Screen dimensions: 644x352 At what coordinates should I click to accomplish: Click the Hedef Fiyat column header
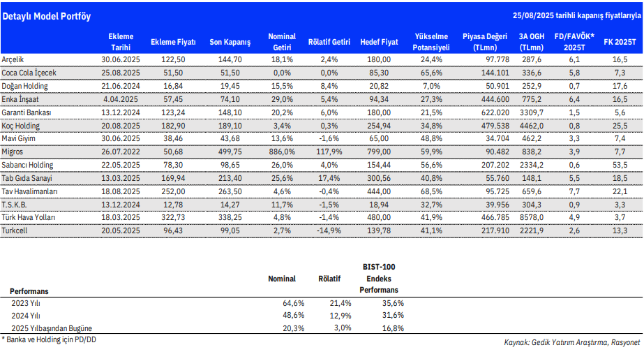tap(378, 42)
